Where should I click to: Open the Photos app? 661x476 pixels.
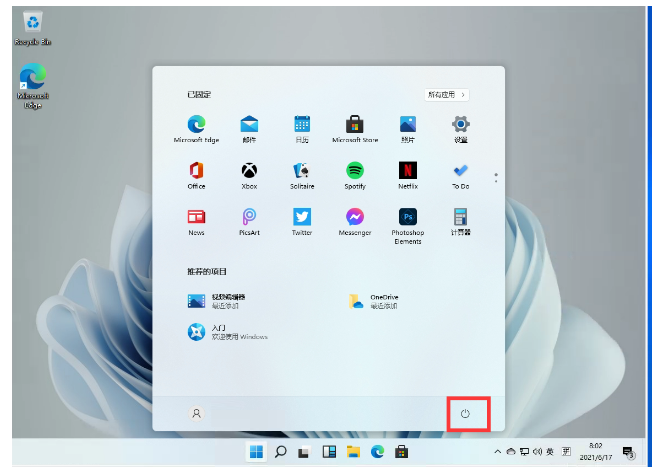[x=408, y=129]
